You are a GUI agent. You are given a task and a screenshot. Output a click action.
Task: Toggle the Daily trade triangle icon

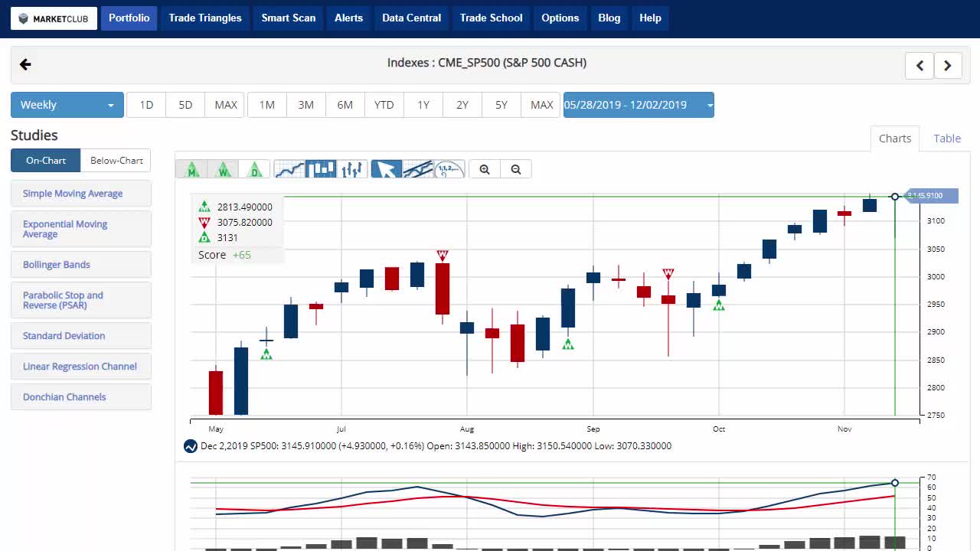pos(254,169)
